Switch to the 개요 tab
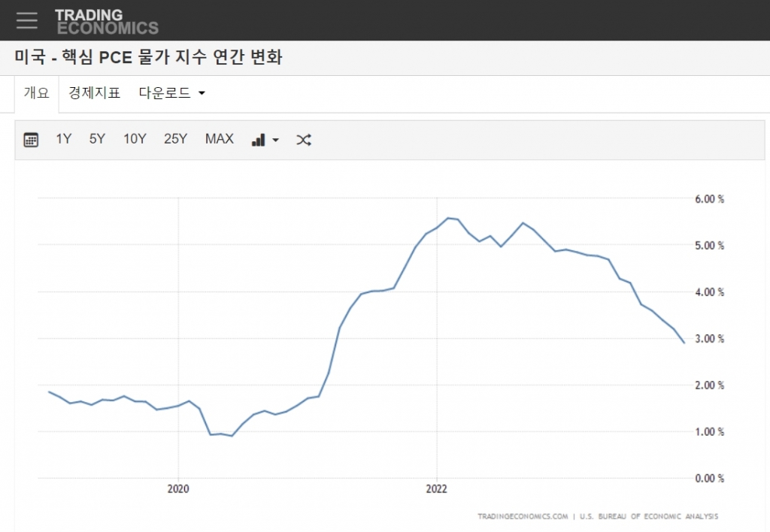 pos(36,93)
